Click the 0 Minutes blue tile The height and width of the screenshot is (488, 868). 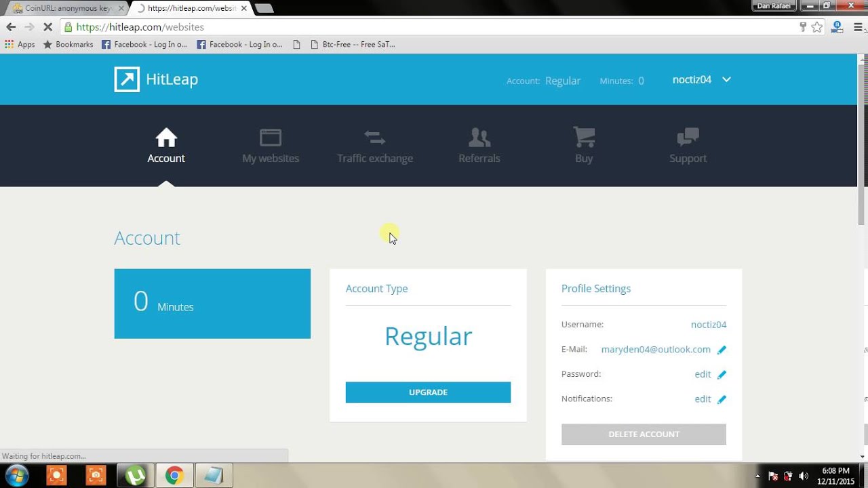(212, 304)
